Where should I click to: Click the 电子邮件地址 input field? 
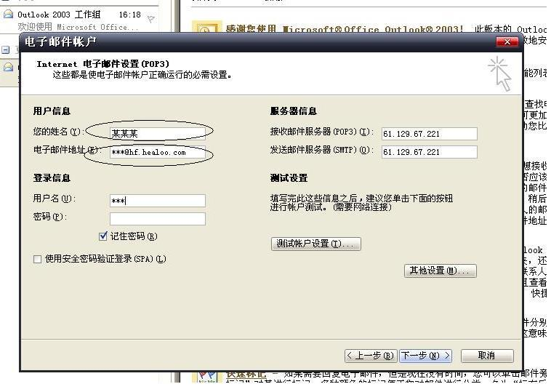[157, 153]
